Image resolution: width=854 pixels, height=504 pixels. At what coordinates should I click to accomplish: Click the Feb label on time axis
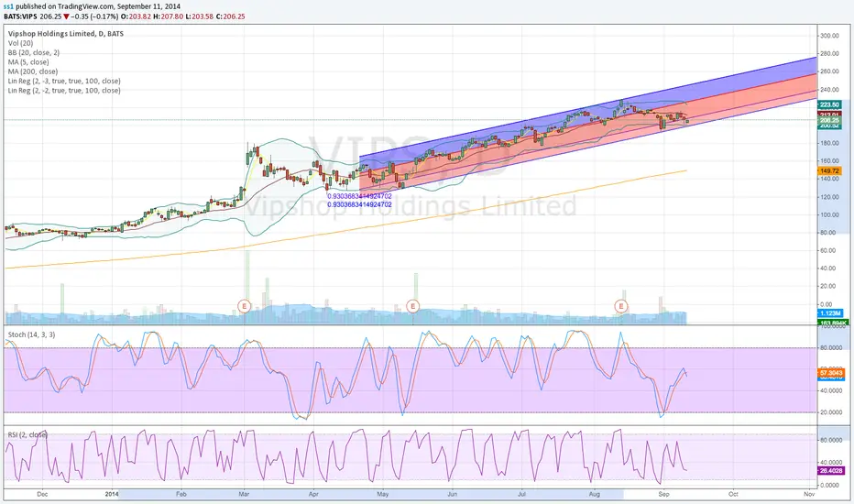click(x=181, y=494)
